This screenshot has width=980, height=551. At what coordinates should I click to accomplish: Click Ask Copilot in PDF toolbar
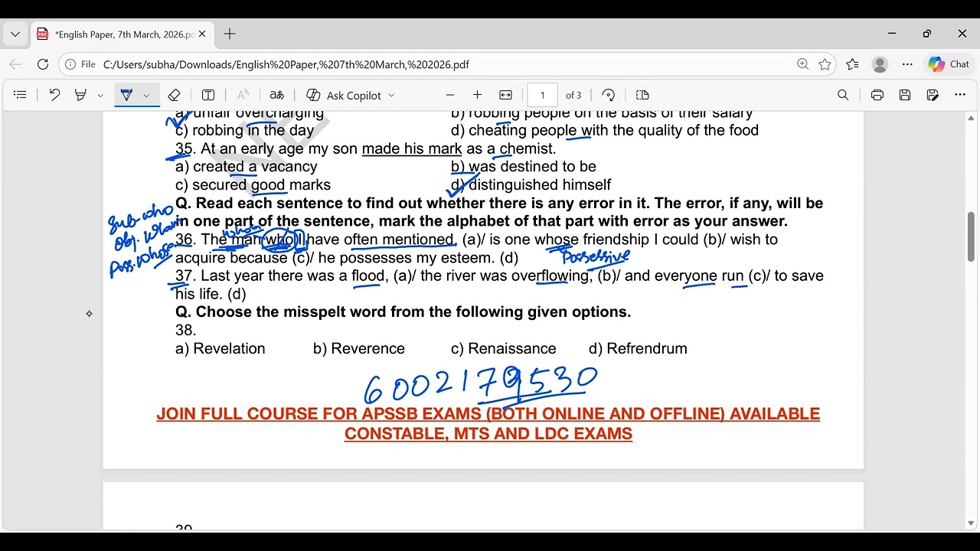(x=344, y=95)
